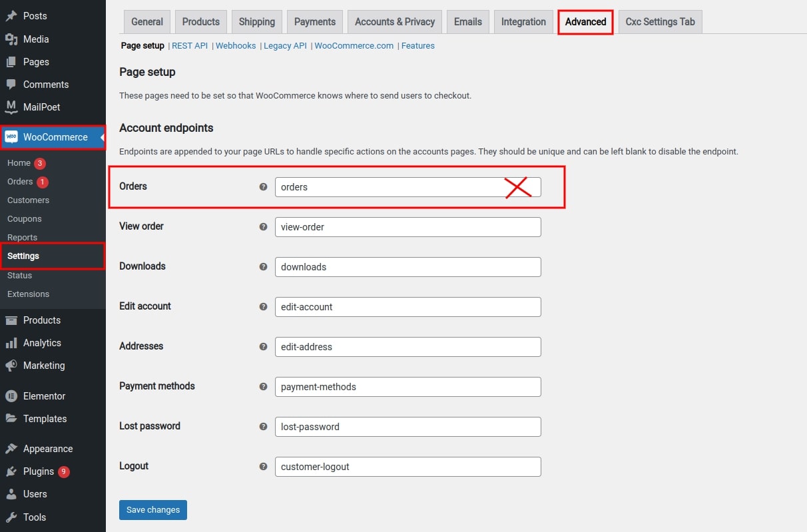Collapse the WooCommerce submenu arrow
Image resolution: width=807 pixels, height=532 pixels.
click(99, 137)
